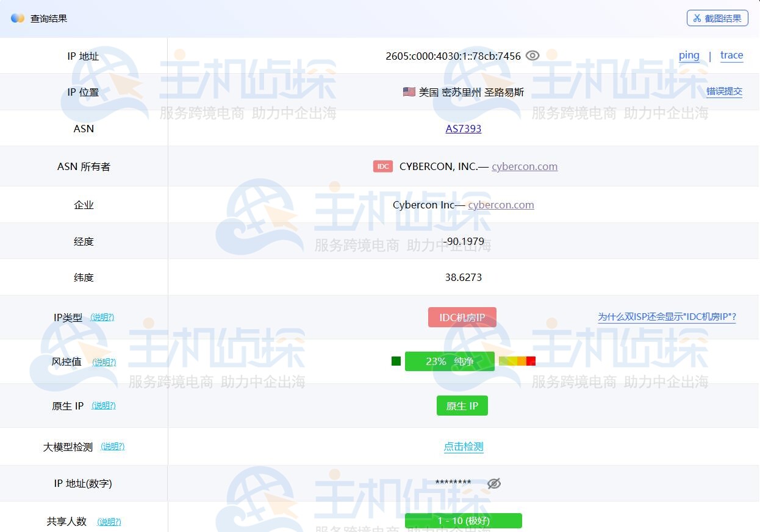Viewport: 760px width, 532px height.
Task: Select the red IDC机房IP badge
Action: (462, 317)
